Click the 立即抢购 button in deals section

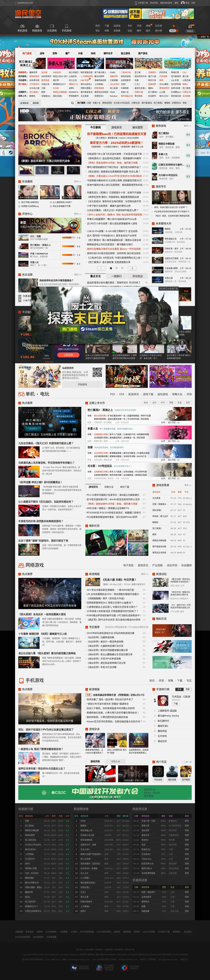pos(68,355)
